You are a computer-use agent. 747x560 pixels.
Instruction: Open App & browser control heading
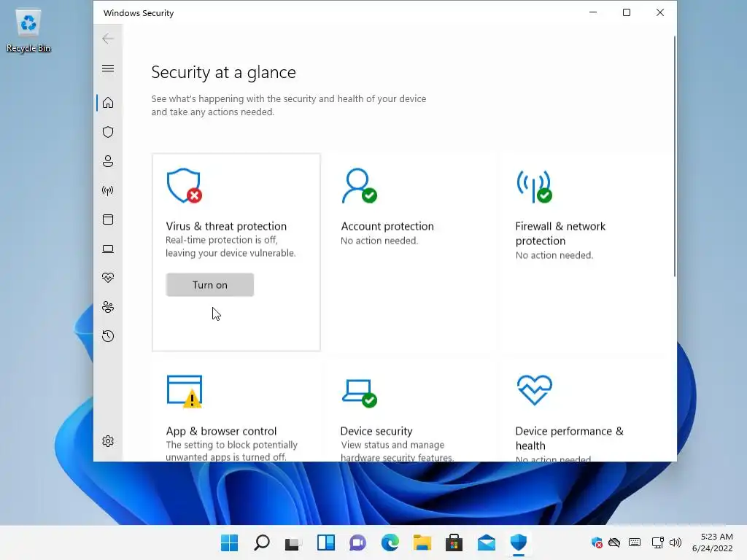pyautogui.click(x=221, y=431)
